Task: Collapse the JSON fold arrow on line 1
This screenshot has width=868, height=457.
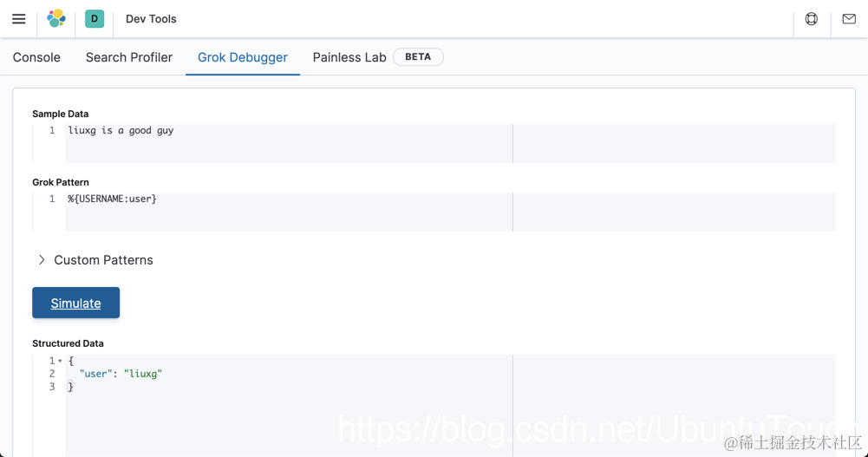Action: (x=60, y=361)
